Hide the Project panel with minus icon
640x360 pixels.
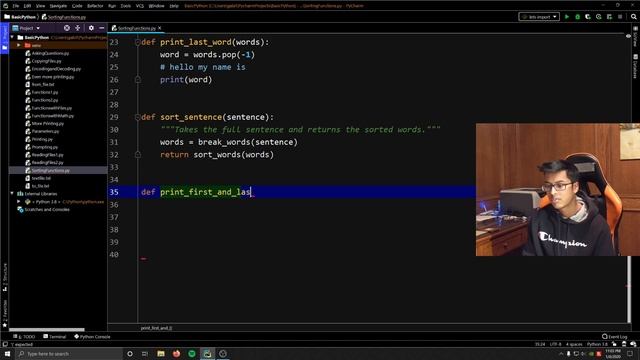click(x=102, y=28)
